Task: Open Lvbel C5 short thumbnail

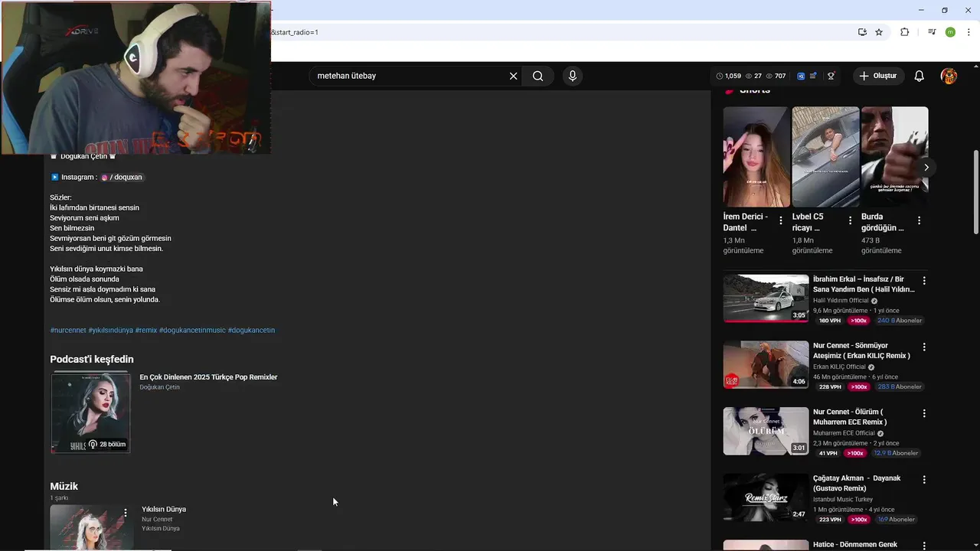Action: [825, 157]
